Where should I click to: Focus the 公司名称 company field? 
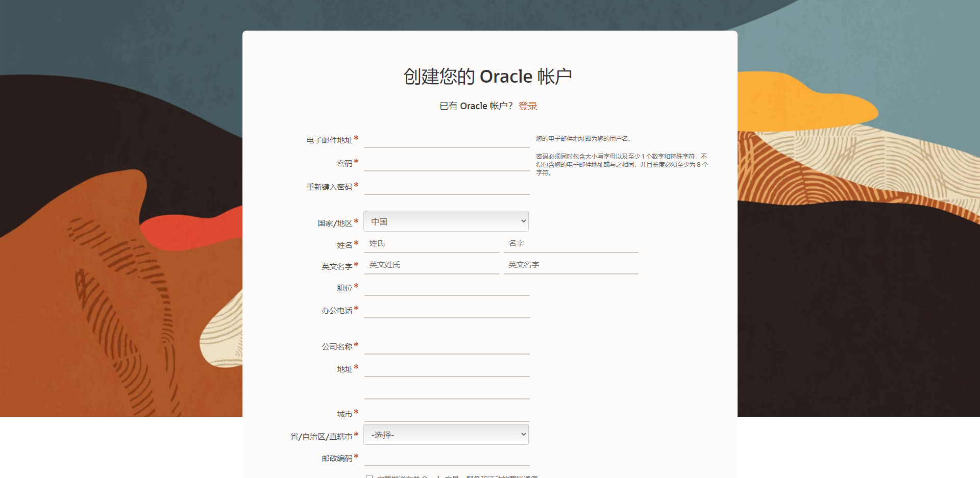pyautogui.click(x=447, y=346)
